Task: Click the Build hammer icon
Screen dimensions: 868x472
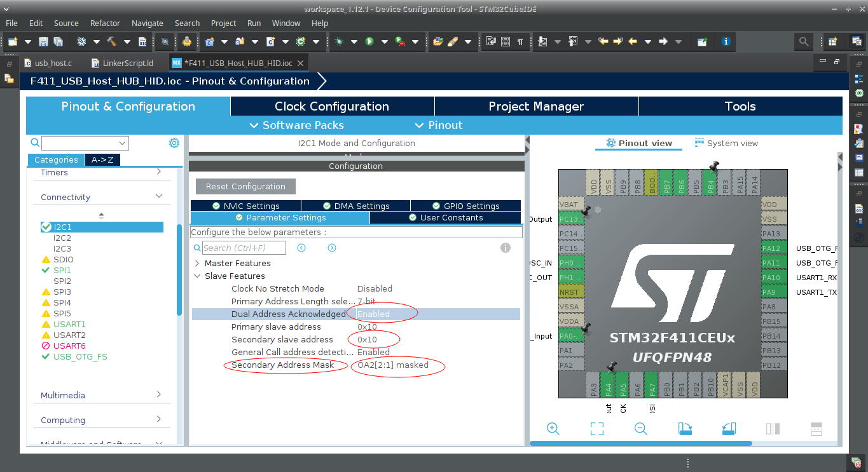Action: click(112, 41)
